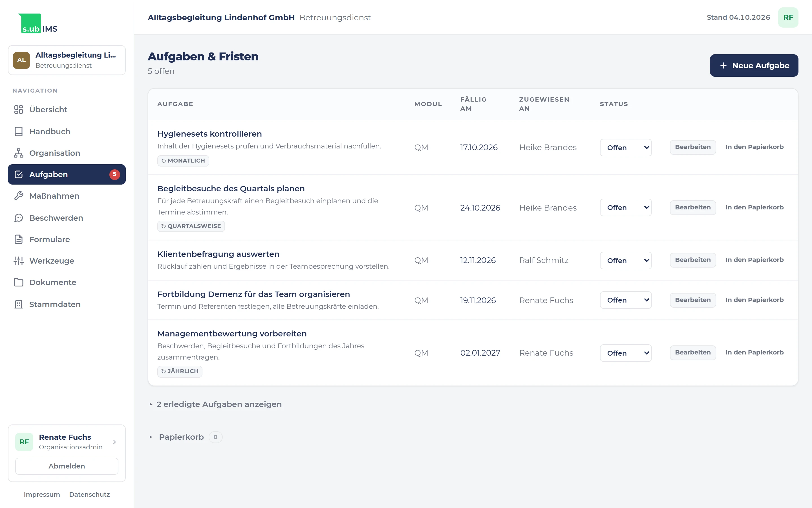Click the Organisation hierarchy icon
The image size is (812, 508).
click(18, 153)
